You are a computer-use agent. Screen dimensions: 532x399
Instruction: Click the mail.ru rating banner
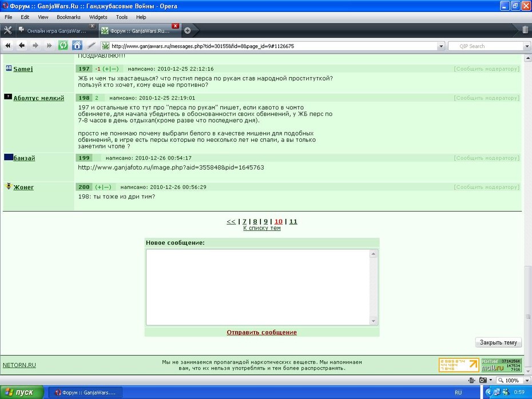pyautogui.click(x=501, y=365)
